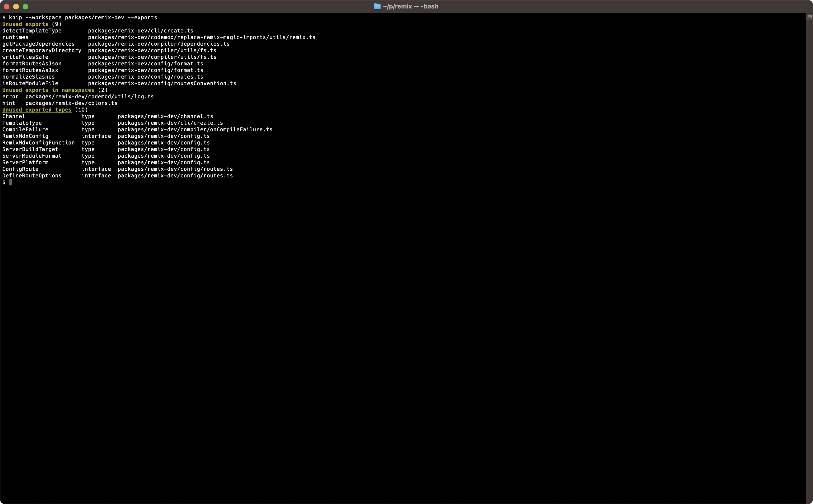Click 'Channel' type name
The height and width of the screenshot is (504, 813).
(x=14, y=116)
